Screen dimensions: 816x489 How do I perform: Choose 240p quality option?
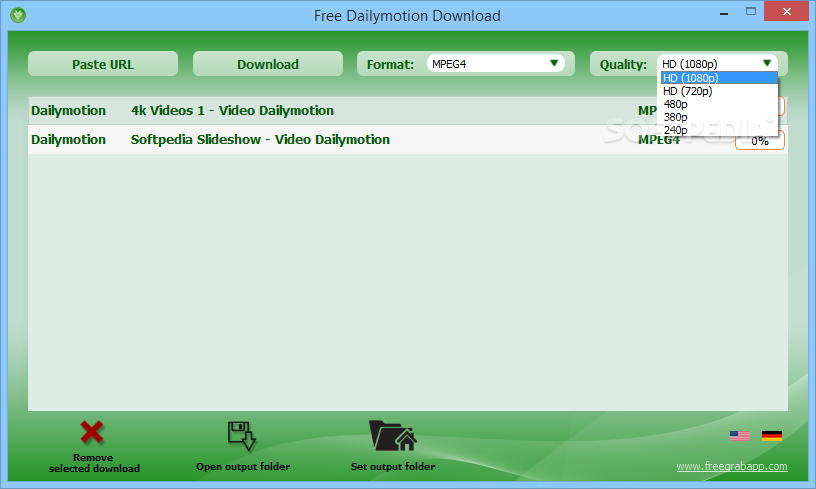tap(719, 130)
